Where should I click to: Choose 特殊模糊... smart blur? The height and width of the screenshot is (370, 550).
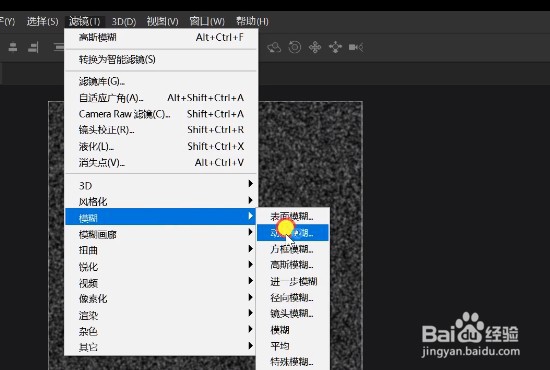click(293, 362)
